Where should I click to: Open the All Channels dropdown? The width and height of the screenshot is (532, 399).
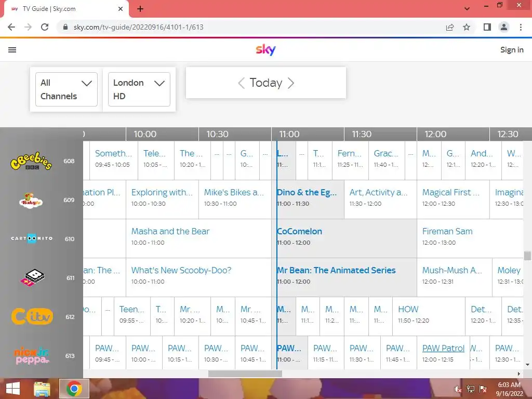coord(66,89)
